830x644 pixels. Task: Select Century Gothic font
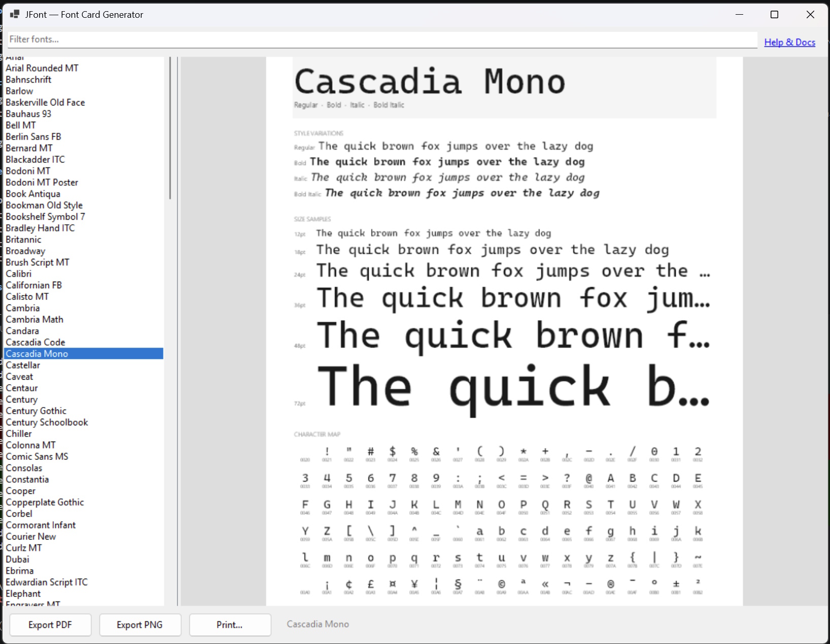(84, 411)
